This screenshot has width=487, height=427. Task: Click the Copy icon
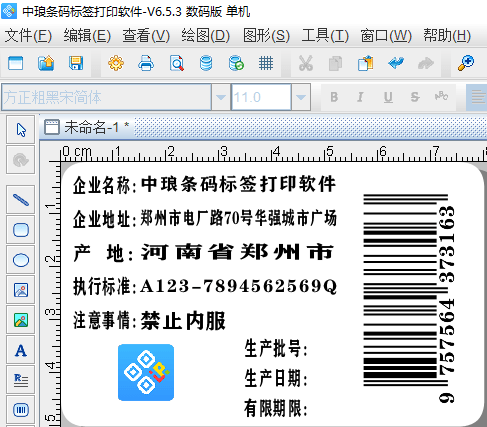(335, 63)
